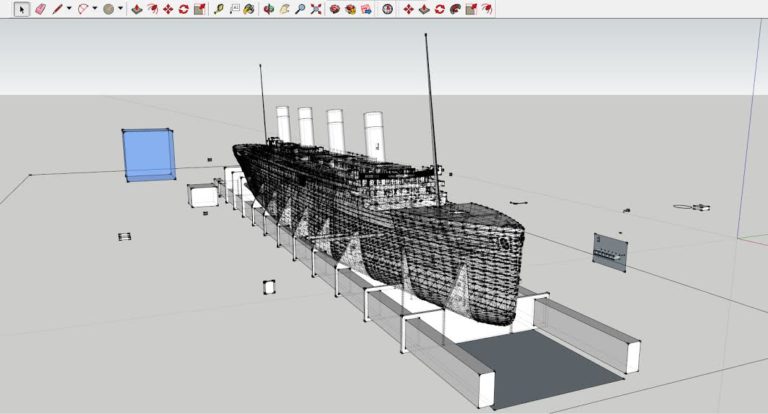Select the Move tool beside the round icon

(408, 9)
